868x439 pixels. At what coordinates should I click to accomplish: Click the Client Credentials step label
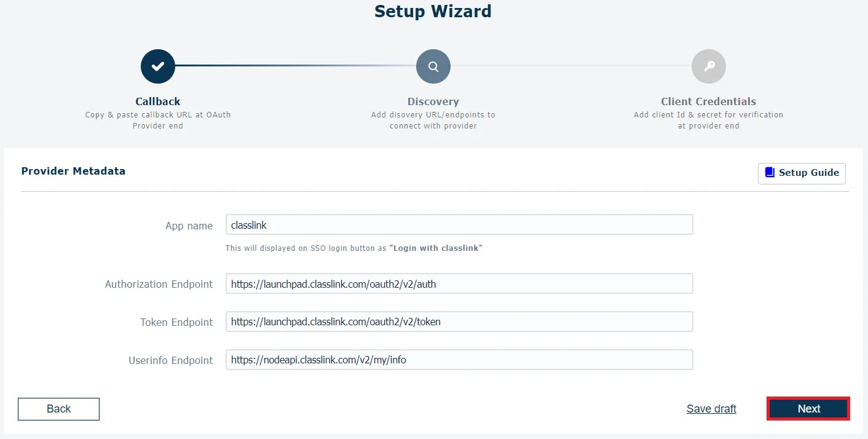click(709, 101)
